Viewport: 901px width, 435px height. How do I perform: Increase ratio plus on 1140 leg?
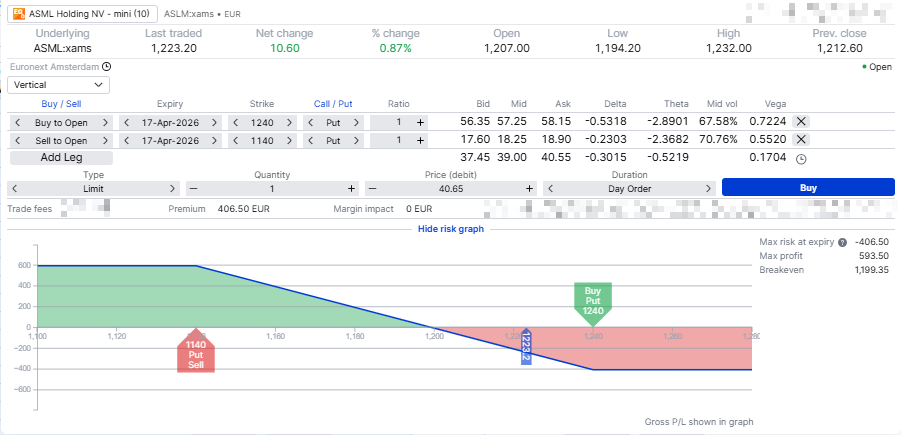click(420, 140)
